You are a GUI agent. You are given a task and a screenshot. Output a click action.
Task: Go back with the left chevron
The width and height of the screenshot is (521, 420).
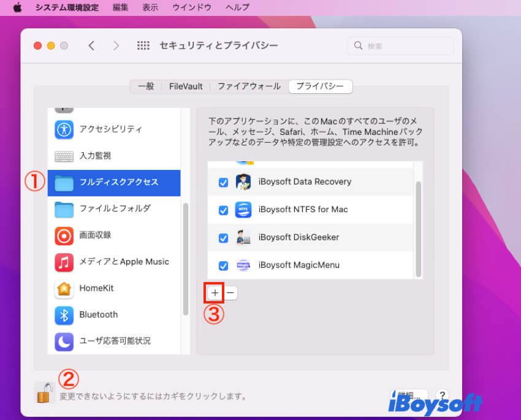[92, 45]
